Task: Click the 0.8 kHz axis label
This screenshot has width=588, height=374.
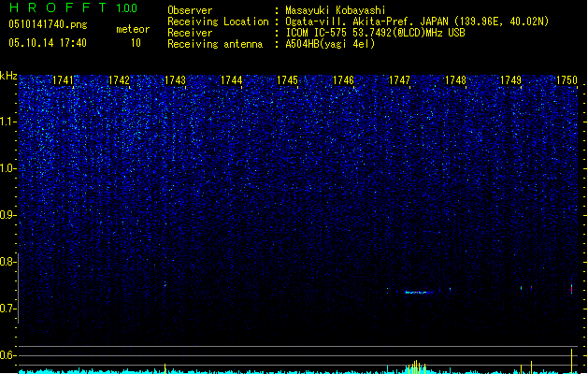Action: click(x=7, y=262)
